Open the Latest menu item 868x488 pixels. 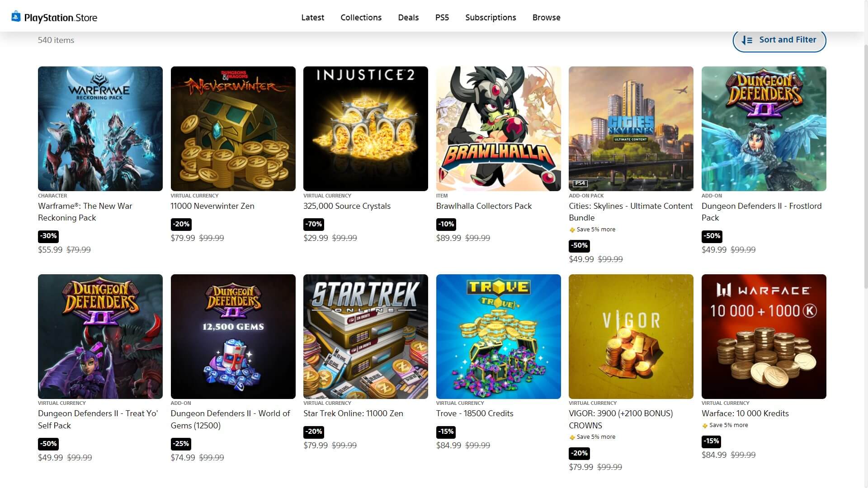312,18
